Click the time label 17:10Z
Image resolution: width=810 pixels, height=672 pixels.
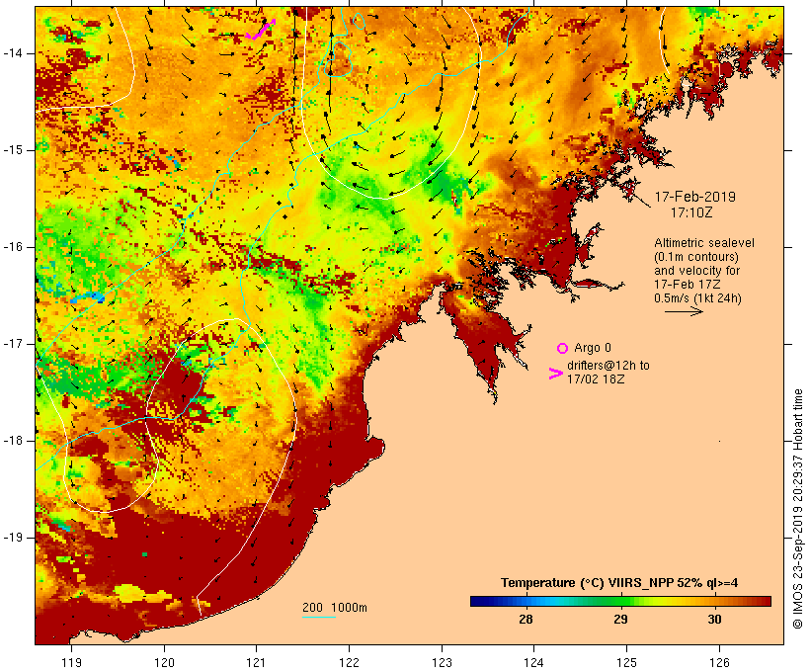pos(691,212)
